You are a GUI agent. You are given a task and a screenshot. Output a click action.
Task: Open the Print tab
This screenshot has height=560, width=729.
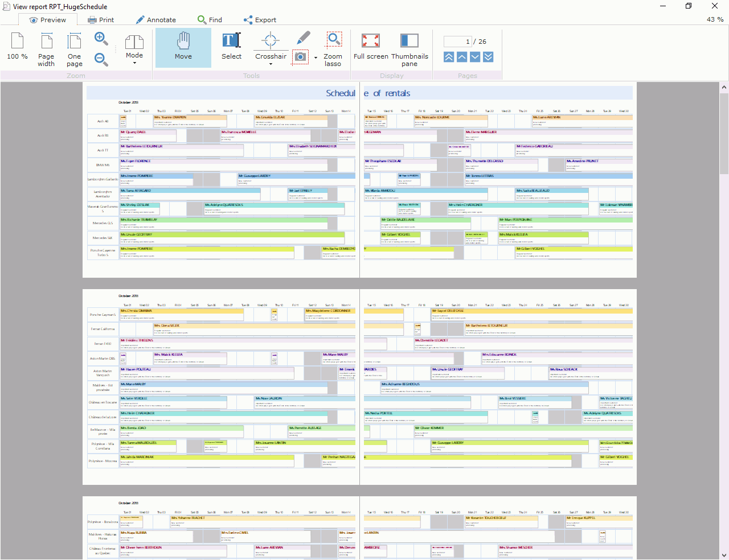pyautogui.click(x=101, y=20)
